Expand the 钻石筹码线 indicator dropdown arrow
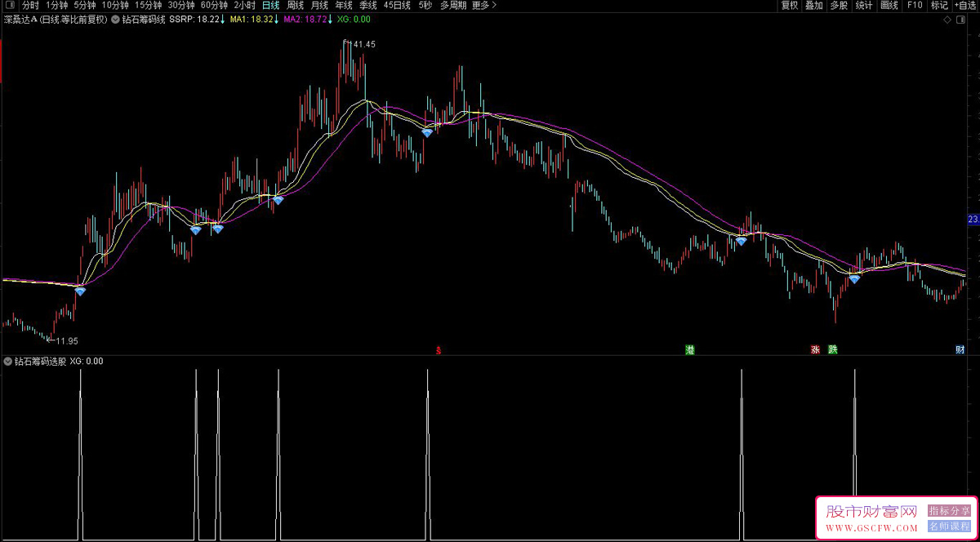The image size is (980, 542). tap(114, 19)
